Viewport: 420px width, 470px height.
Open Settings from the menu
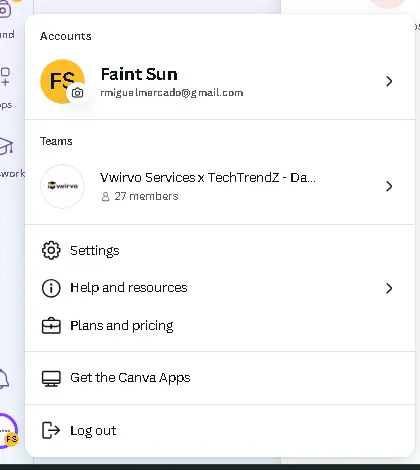click(x=220, y=251)
